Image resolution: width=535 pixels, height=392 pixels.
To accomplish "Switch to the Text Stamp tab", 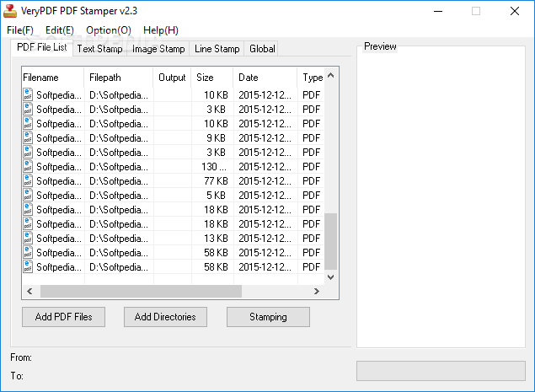I will (99, 49).
